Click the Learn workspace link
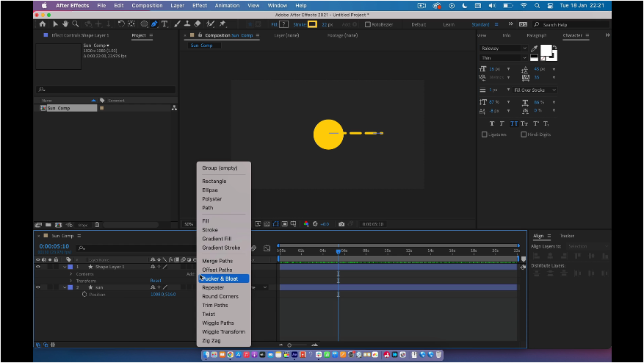Image resolution: width=644 pixels, height=363 pixels. tap(449, 25)
